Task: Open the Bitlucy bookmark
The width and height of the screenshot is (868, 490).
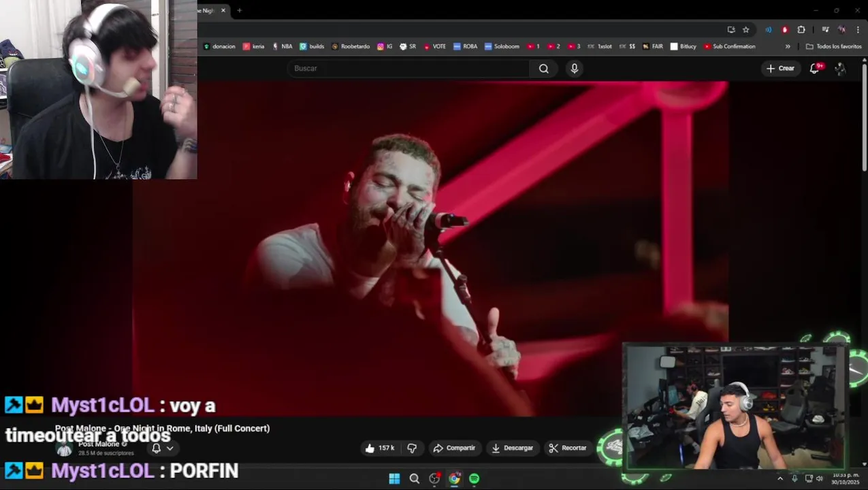Action: click(683, 46)
